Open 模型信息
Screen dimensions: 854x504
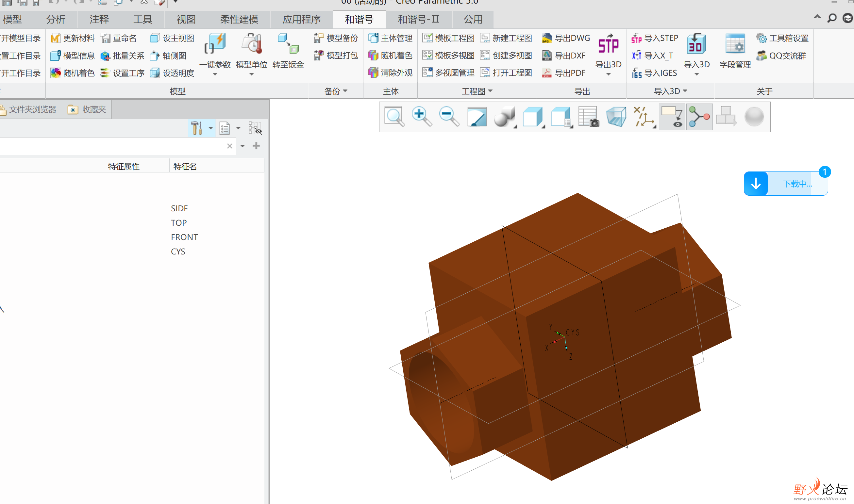coord(72,56)
